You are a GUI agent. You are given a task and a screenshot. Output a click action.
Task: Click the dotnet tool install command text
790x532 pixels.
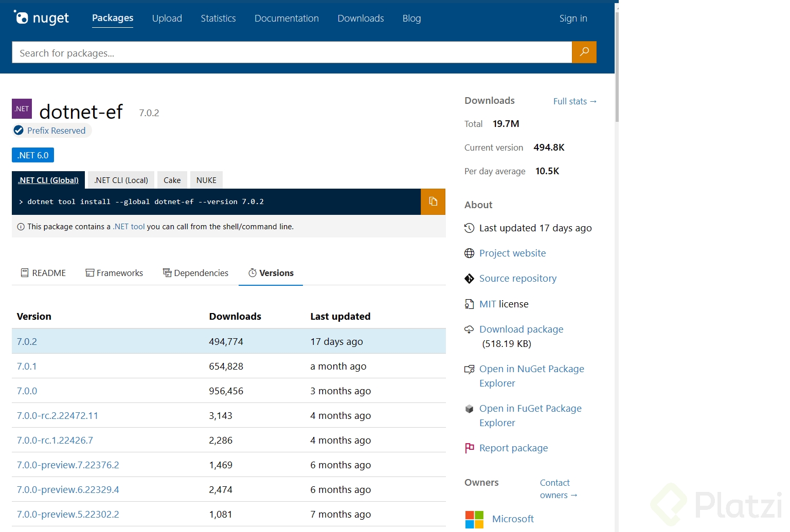(146, 202)
